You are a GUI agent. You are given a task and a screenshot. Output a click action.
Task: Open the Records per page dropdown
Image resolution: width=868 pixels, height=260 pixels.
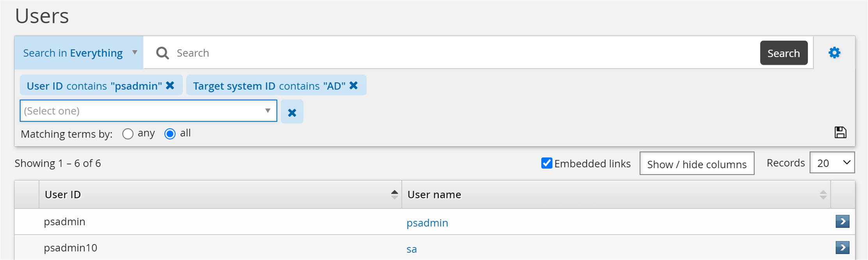point(832,163)
